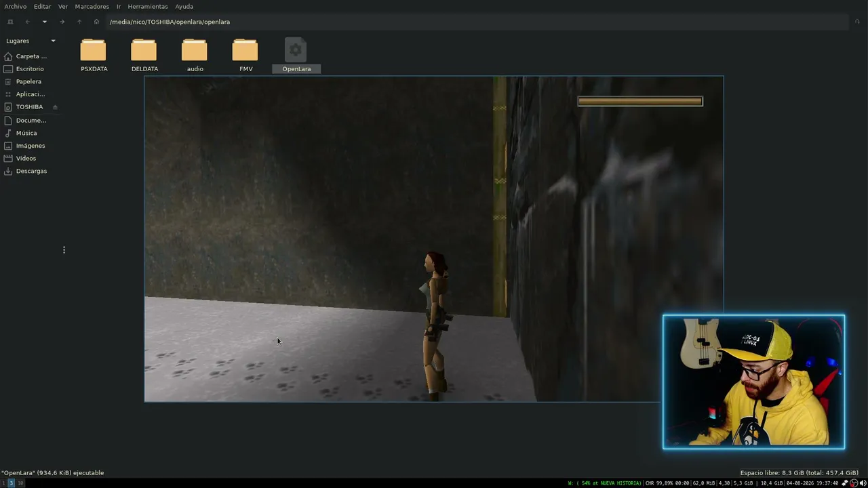Click the 'CHR 99,89% 00:00' battery status
Viewport: 868px width, 488px height.
click(667, 483)
